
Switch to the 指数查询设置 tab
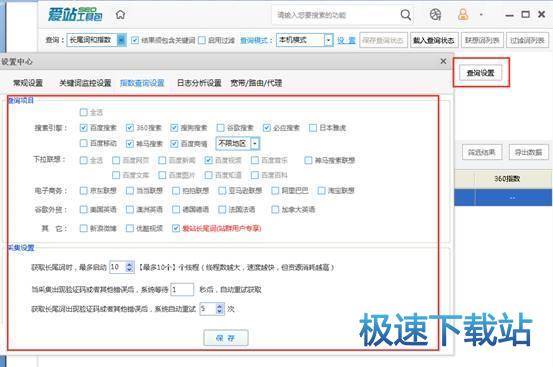click(142, 83)
